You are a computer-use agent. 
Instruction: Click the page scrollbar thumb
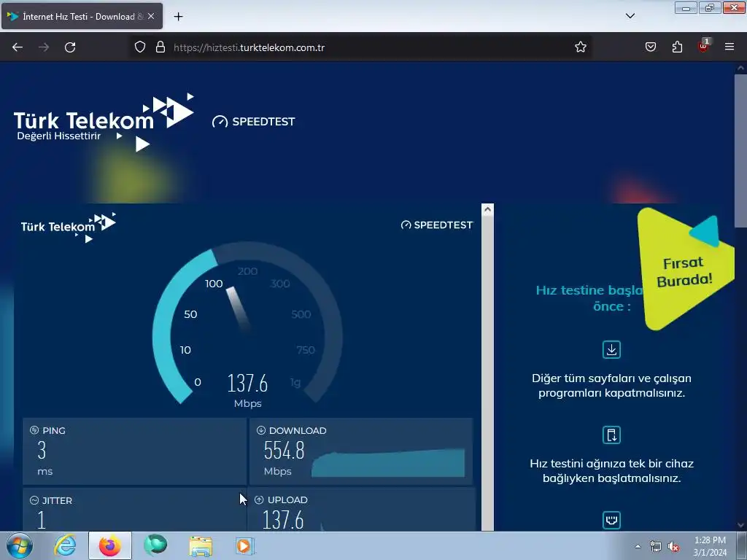pos(740,152)
